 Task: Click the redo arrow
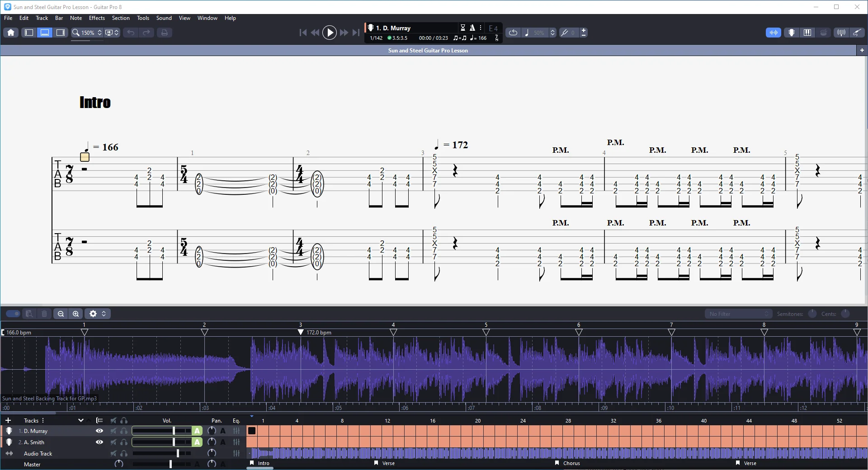[x=146, y=33]
